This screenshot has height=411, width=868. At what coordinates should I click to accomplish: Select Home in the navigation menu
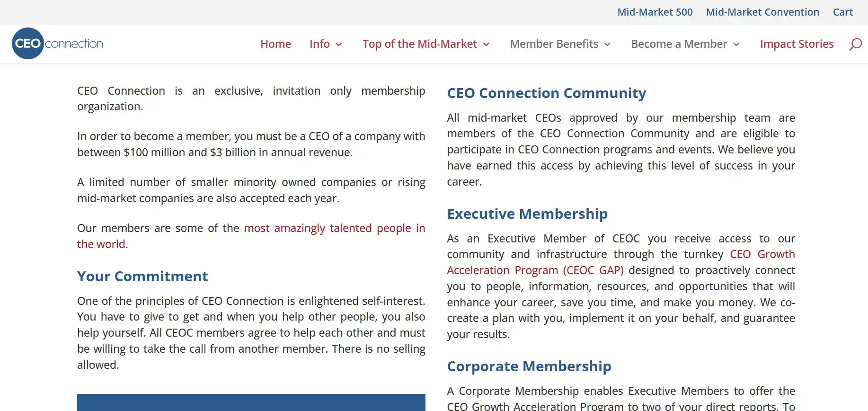click(275, 44)
